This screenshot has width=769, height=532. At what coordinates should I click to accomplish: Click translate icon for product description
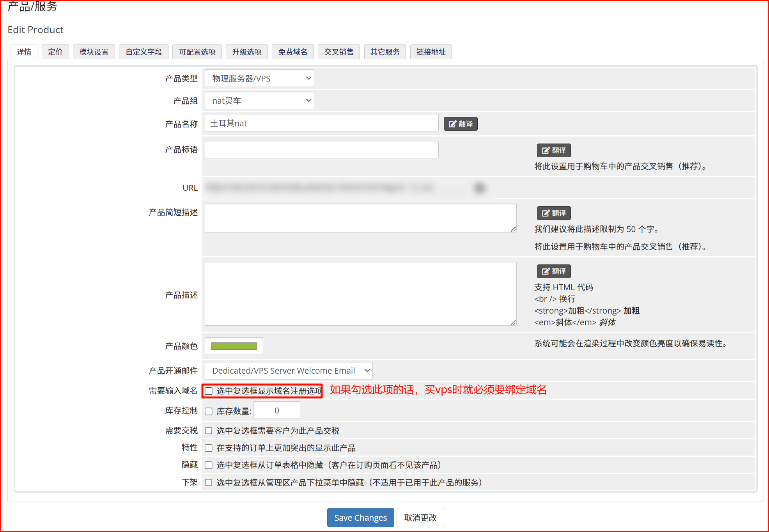553,271
